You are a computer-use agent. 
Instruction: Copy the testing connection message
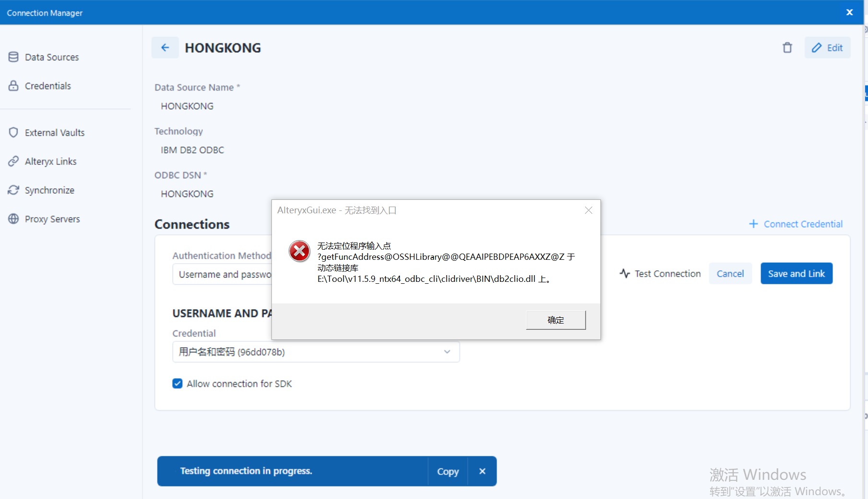tap(447, 471)
